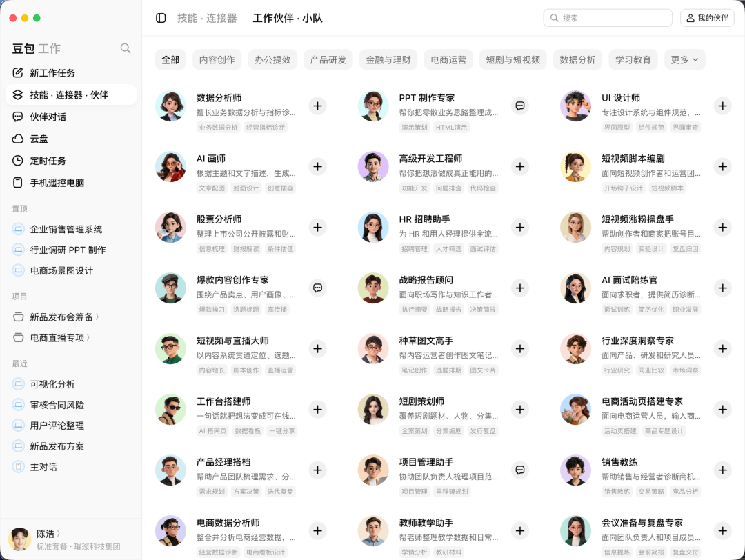Open 手机遥控电脑 in sidebar
The height and width of the screenshot is (560, 745).
pos(71,182)
